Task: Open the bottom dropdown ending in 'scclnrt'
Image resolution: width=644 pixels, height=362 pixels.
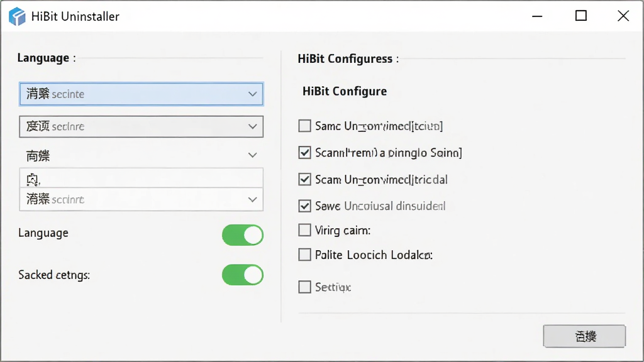Action: [x=141, y=199]
